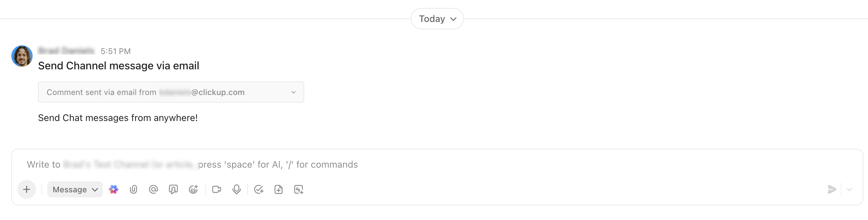Open send options with the chevron
This screenshot has height=220, width=868.
pos(849,189)
